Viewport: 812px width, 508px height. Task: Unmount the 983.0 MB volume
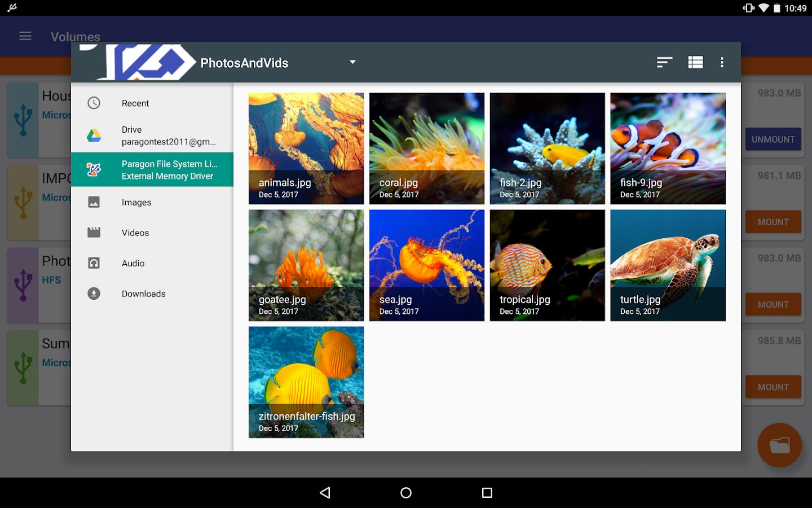[773, 139]
